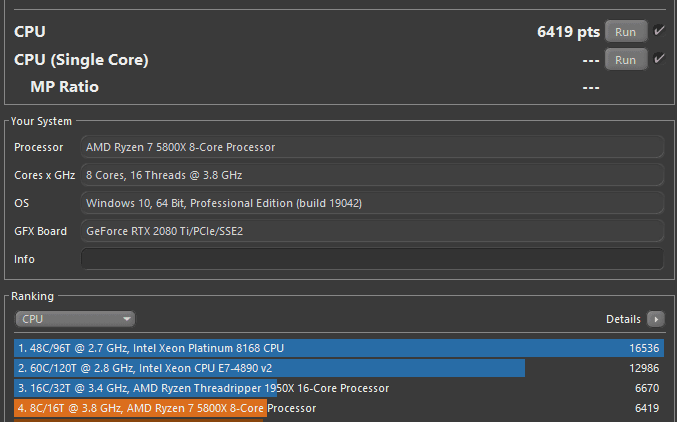The height and width of the screenshot is (422, 677).
Task: Click the Details arrow icon
Action: tap(655, 319)
